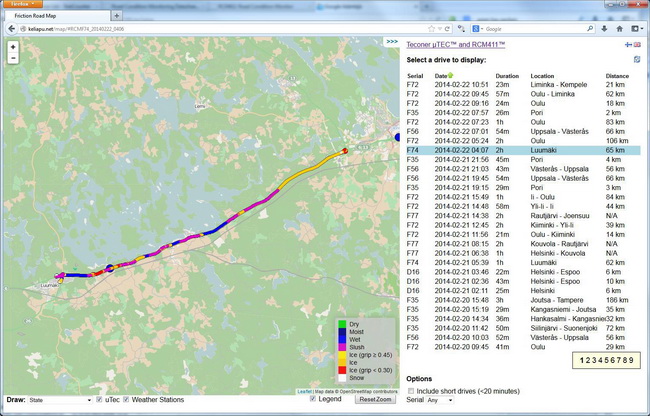Image resolution: width=650 pixels, height=416 pixels.
Task: Select the Oulu - Liminka 62 km drive
Action: 523,94
